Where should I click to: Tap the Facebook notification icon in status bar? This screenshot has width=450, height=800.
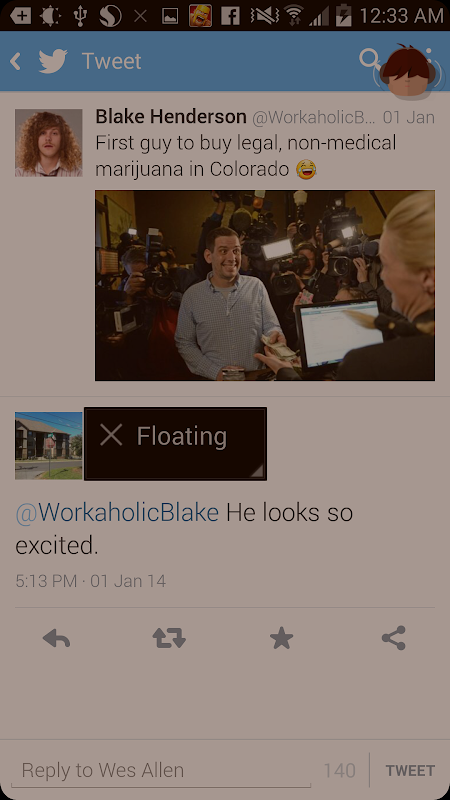point(231,16)
